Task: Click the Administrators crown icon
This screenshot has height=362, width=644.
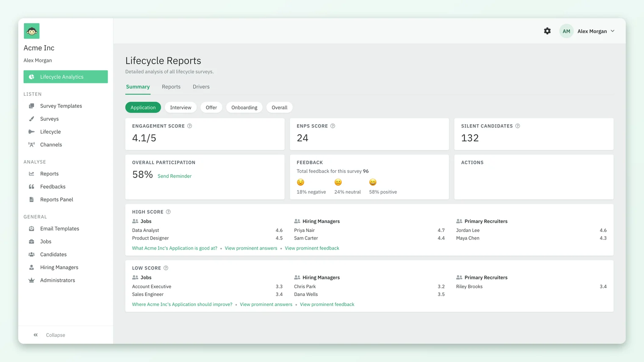Action: [x=31, y=280]
